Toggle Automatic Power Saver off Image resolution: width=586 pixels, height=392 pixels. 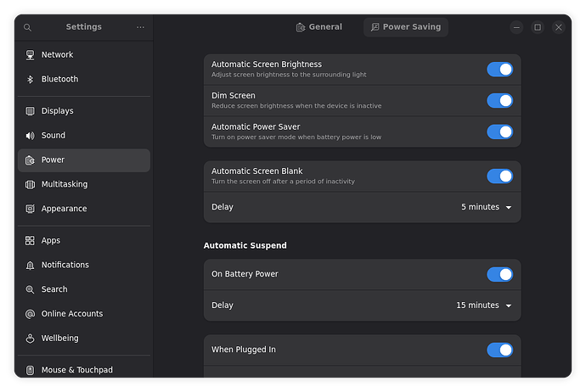[499, 132]
